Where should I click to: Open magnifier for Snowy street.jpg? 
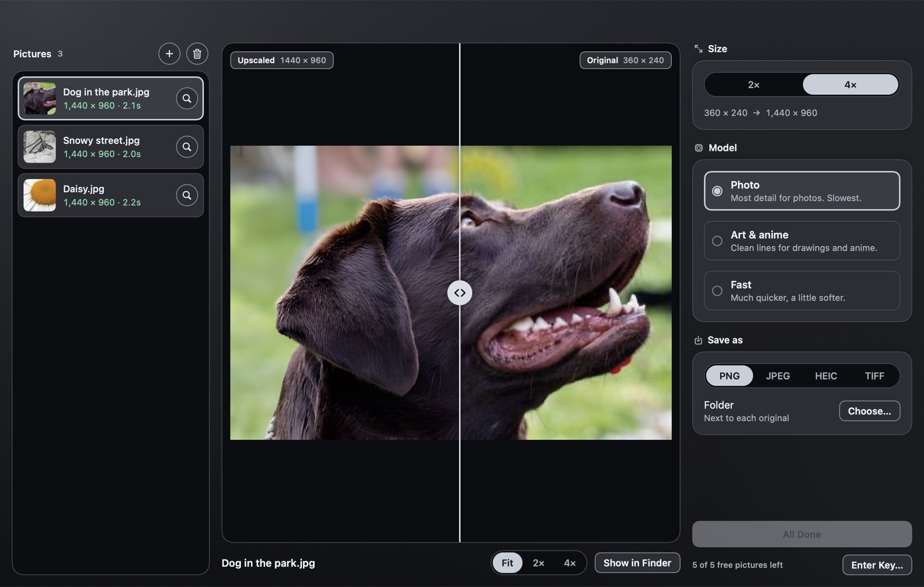(187, 147)
